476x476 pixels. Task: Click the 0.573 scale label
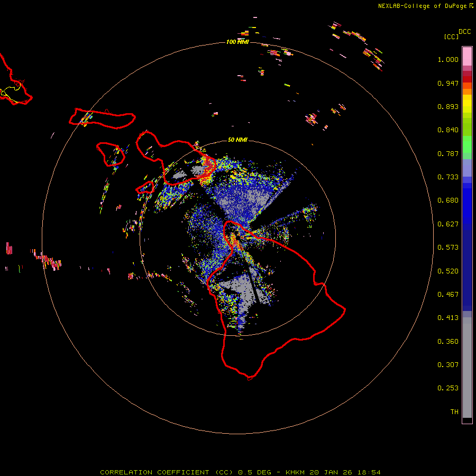point(448,248)
